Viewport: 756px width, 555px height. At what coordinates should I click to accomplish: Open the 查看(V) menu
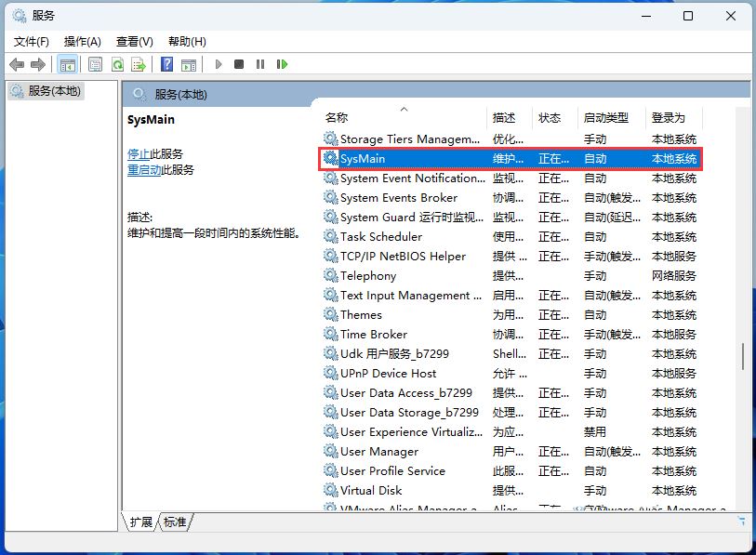coord(133,41)
